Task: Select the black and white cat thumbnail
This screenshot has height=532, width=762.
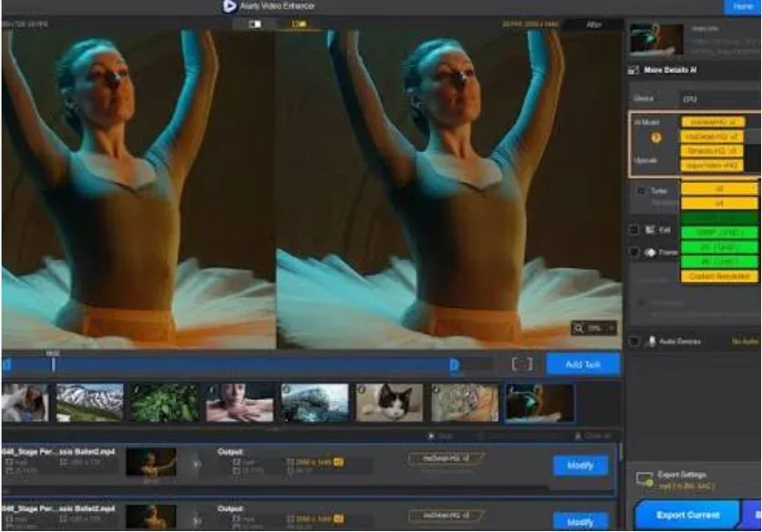Action: [389, 403]
